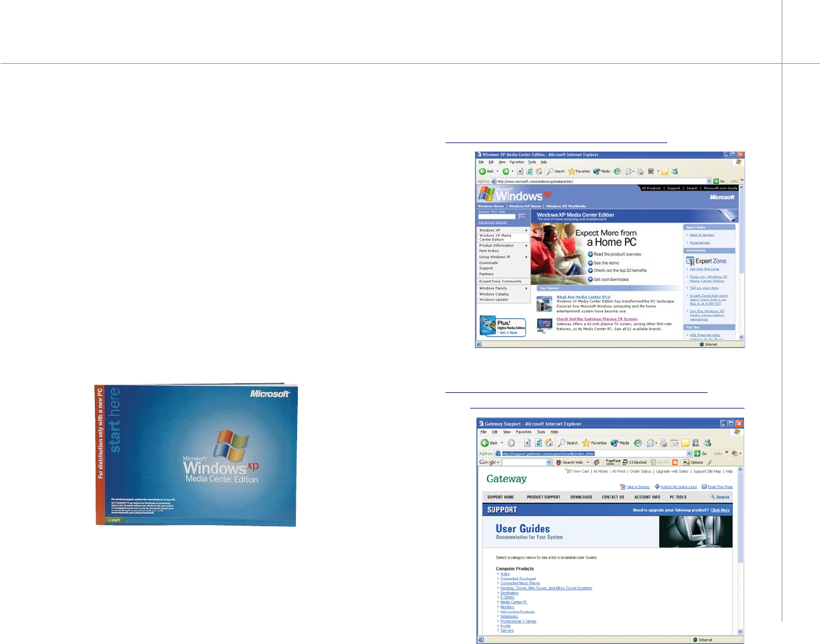
Task: Open File menu in Windows XP Media Center browser
Action: [x=481, y=162]
